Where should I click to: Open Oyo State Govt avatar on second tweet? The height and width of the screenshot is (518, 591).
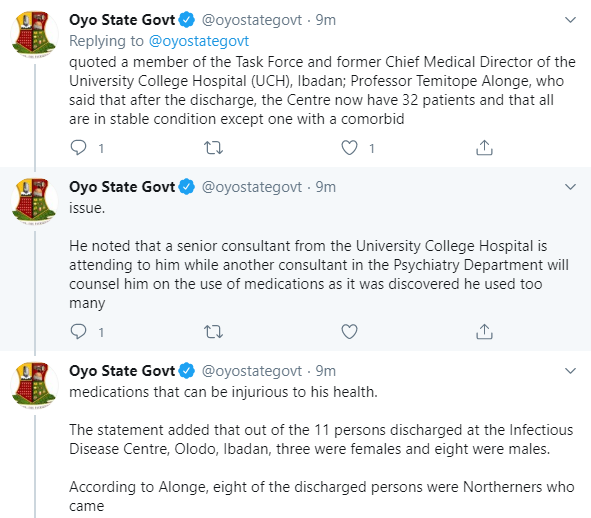[34, 201]
